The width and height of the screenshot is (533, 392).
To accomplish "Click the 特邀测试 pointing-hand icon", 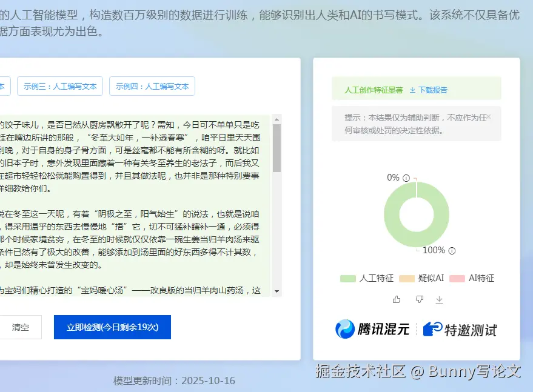I will (432, 329).
